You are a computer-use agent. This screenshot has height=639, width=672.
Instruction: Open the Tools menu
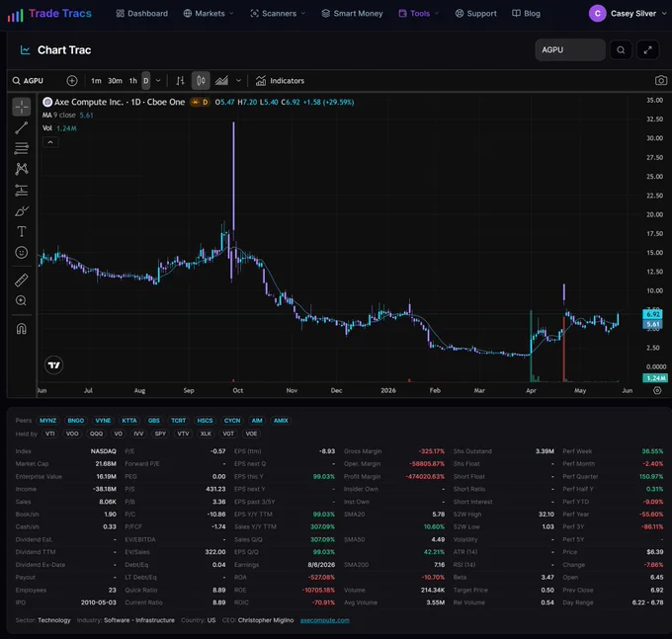[x=419, y=14]
